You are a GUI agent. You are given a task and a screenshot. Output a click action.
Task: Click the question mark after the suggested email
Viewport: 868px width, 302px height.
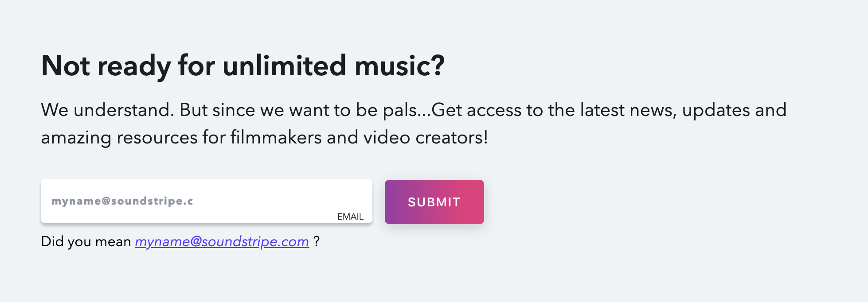(316, 241)
